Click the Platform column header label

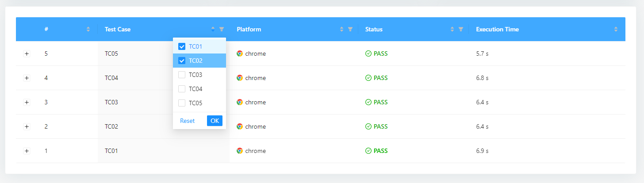249,29
